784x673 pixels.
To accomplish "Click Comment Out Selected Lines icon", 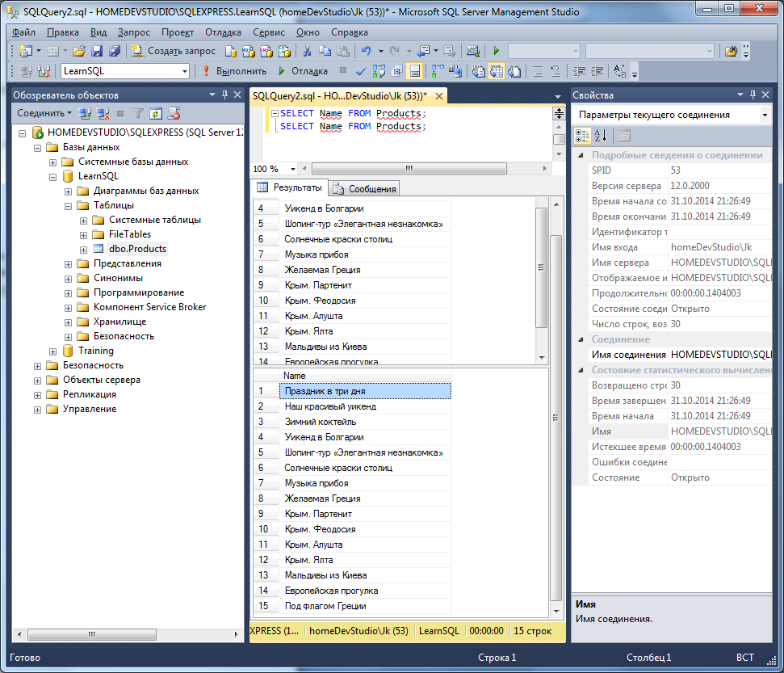I will point(538,72).
